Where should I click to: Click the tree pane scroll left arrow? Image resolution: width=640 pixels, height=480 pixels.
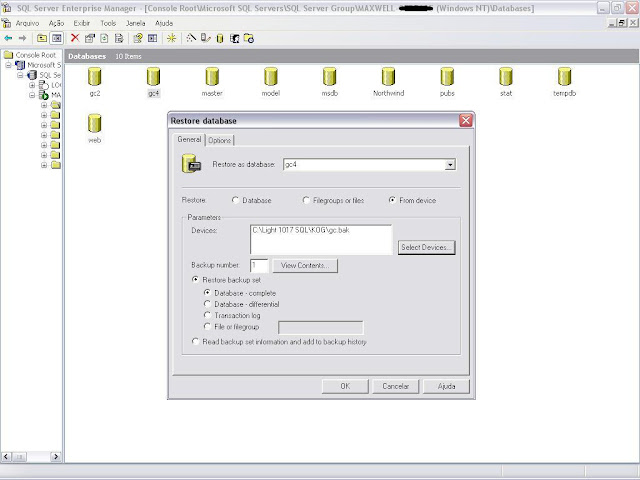[x=6, y=457]
